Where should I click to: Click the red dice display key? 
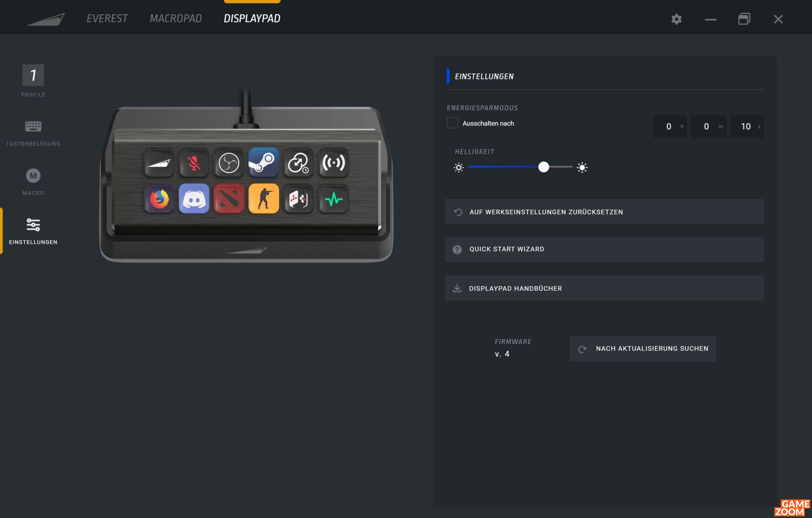coord(299,199)
